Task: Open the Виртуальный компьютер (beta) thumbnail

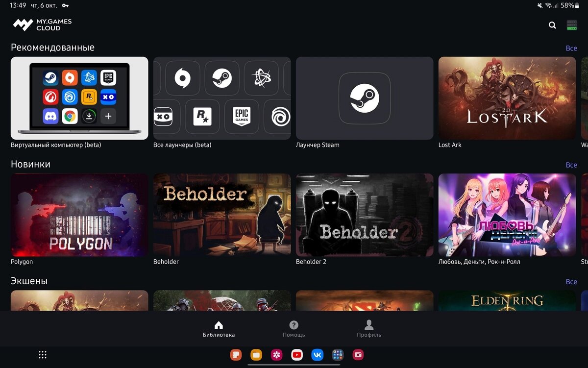Action: pyautogui.click(x=79, y=98)
